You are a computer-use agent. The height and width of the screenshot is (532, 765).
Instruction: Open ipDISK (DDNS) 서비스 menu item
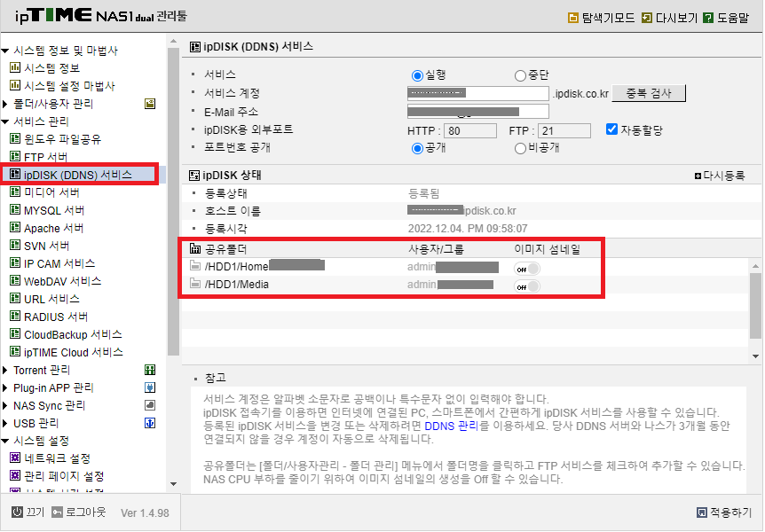click(x=78, y=175)
